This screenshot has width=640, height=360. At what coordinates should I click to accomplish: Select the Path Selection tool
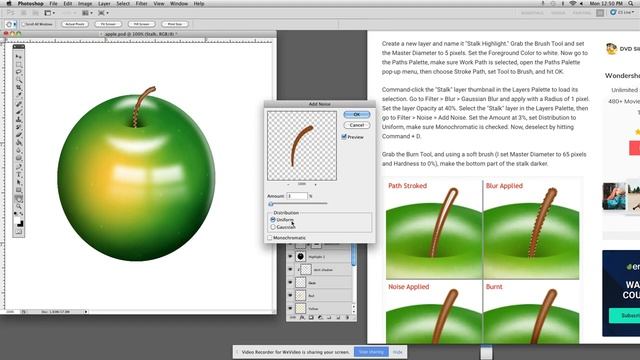(18, 182)
